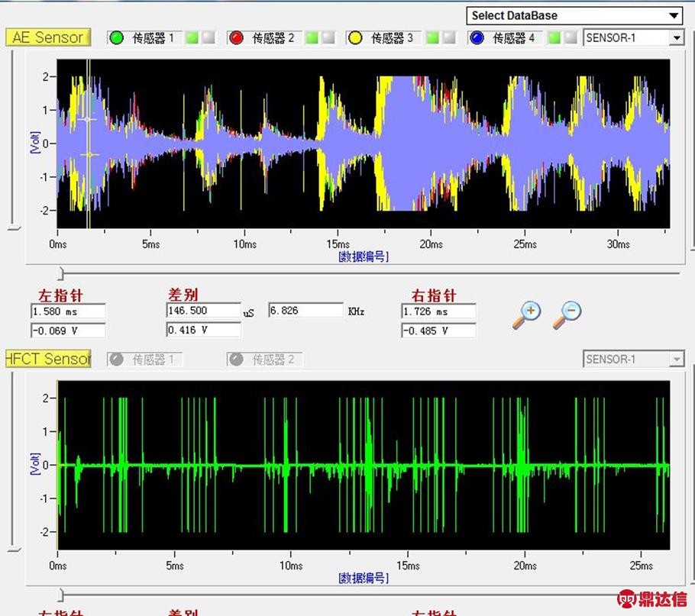Click the HFCT Sensor label button

[48, 359]
